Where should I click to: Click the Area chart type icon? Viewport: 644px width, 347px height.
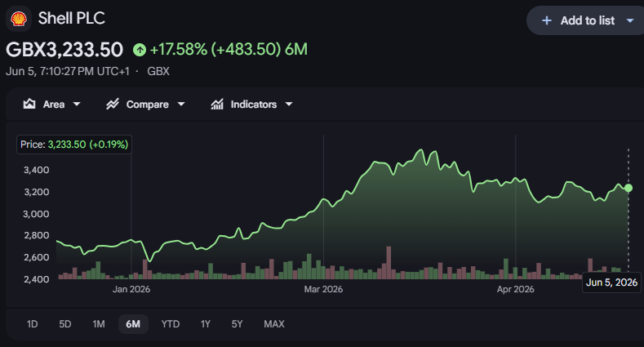tap(29, 104)
